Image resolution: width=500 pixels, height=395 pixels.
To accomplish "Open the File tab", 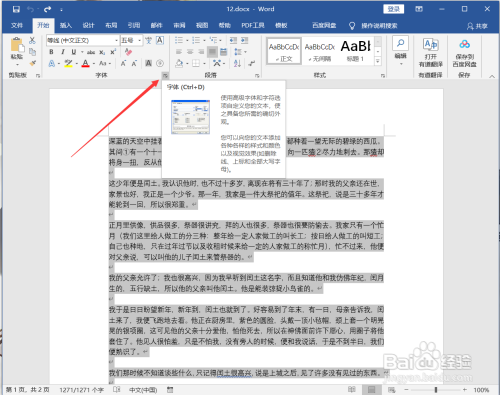I will coord(17,25).
